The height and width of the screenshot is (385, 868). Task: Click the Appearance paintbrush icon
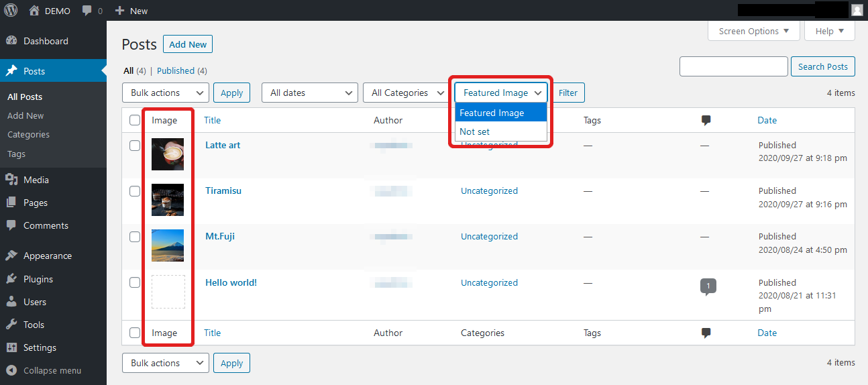click(x=11, y=256)
